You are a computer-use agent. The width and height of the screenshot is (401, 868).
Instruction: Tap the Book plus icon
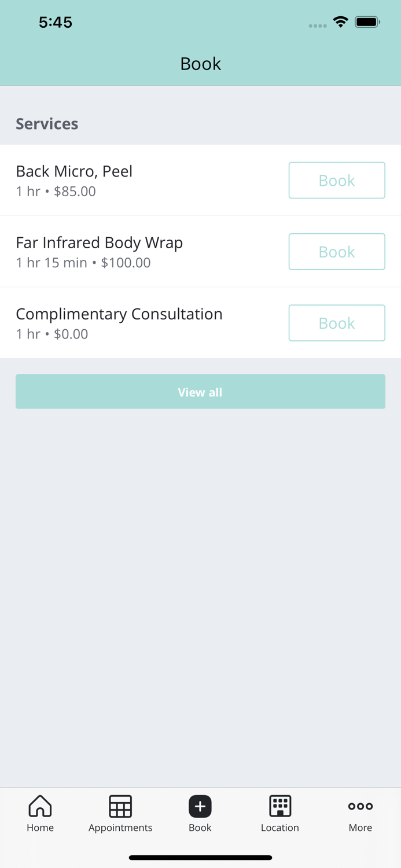[x=200, y=806]
